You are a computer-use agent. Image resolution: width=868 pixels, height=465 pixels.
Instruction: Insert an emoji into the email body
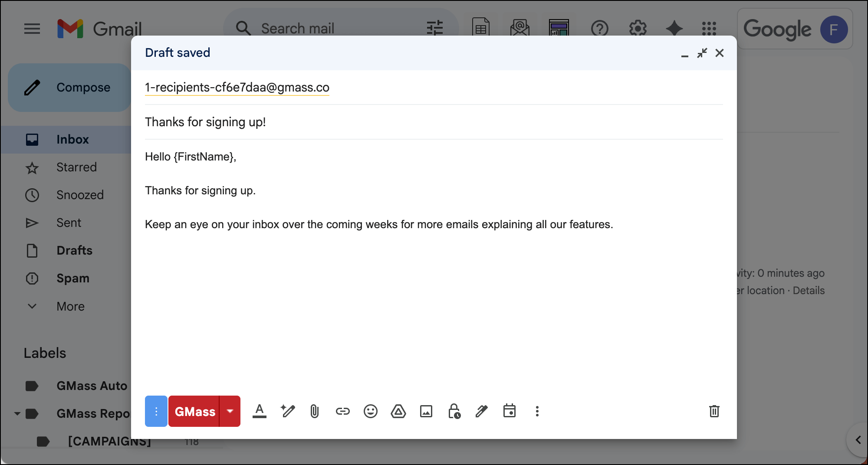click(370, 411)
